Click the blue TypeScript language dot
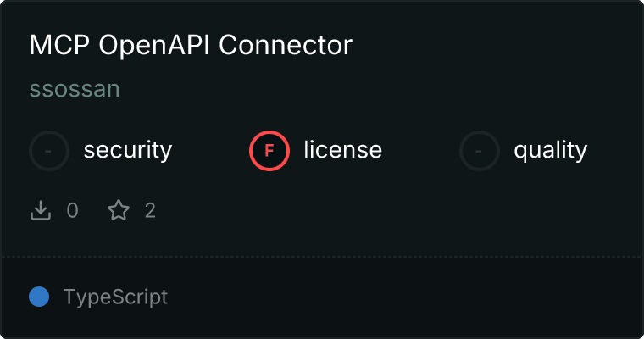Image resolution: width=644 pixels, height=339 pixels. pyautogui.click(x=39, y=297)
